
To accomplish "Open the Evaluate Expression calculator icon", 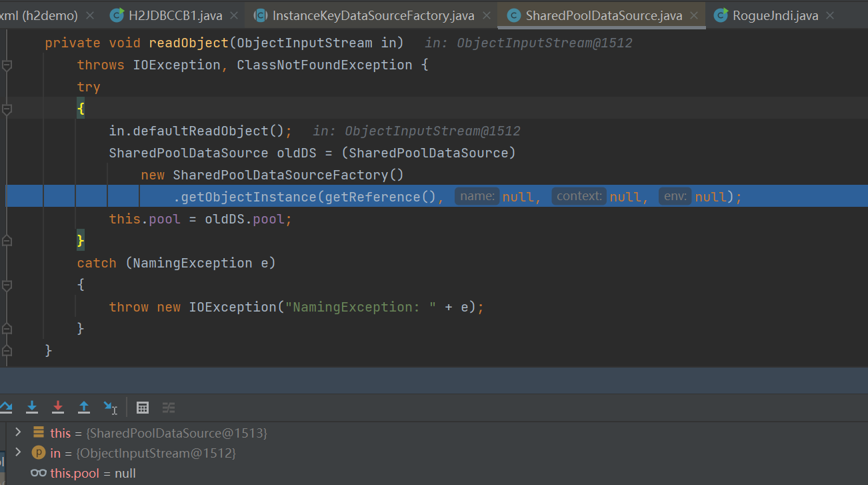I will tap(142, 408).
